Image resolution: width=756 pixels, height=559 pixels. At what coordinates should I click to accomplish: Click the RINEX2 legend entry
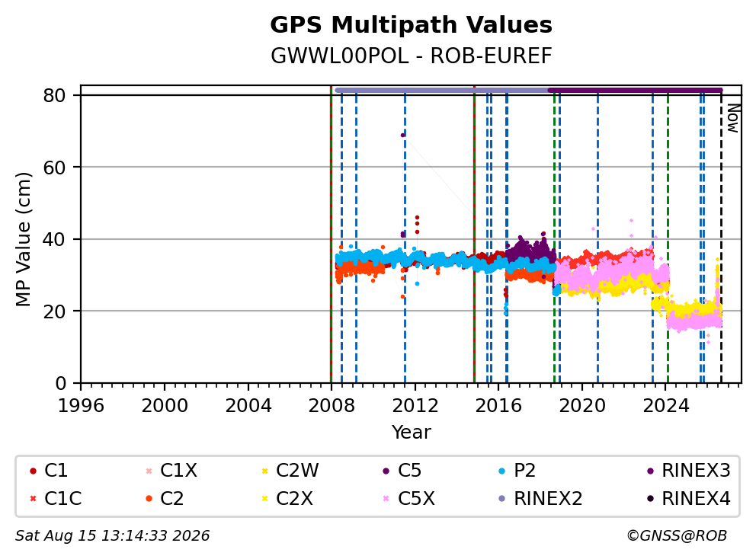click(540, 498)
